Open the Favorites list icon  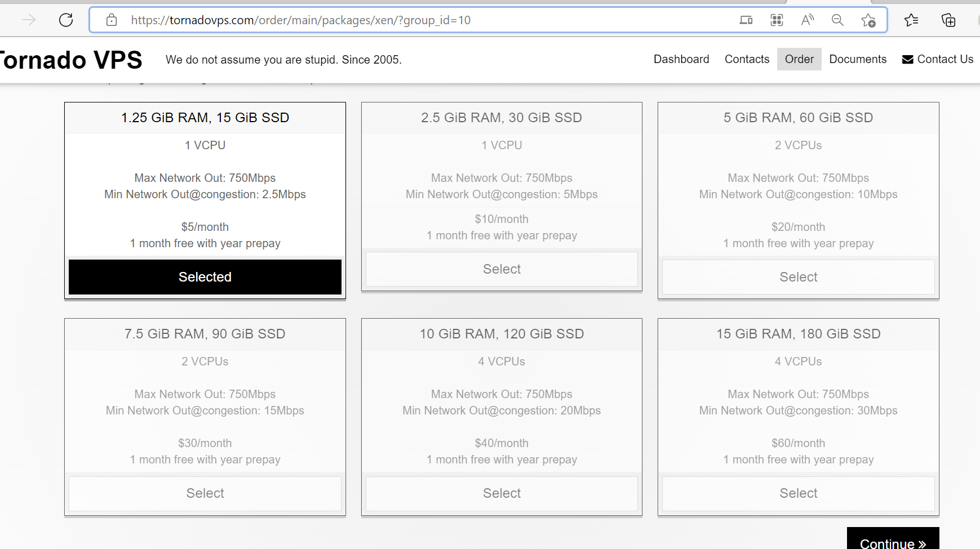pos(911,20)
